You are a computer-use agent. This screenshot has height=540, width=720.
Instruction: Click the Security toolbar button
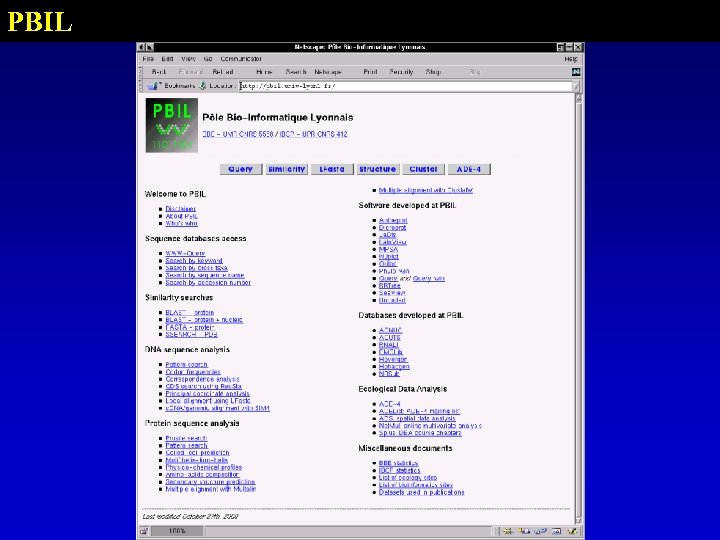tap(401, 72)
